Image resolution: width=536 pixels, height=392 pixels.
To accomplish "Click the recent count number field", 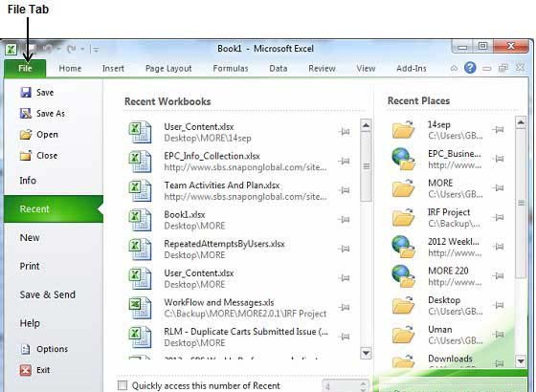I will click(x=341, y=386).
